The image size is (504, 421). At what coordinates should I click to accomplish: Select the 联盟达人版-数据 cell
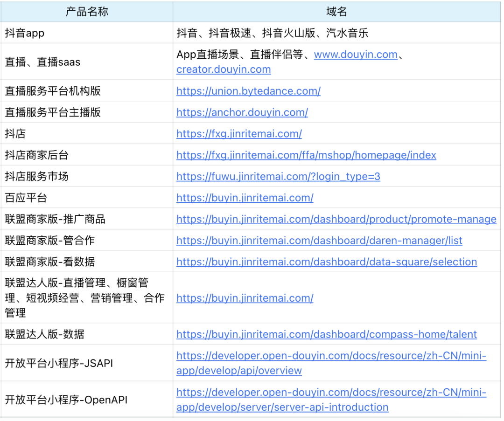click(87, 334)
